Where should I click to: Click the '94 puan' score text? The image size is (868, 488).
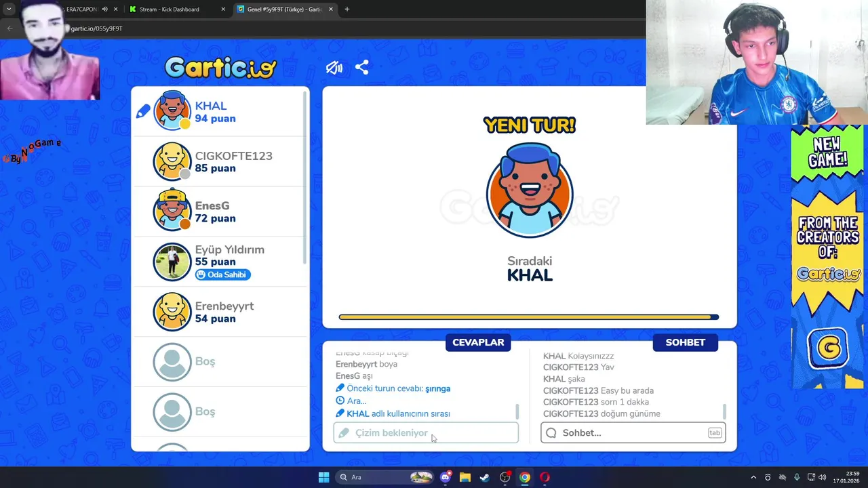pos(216,119)
